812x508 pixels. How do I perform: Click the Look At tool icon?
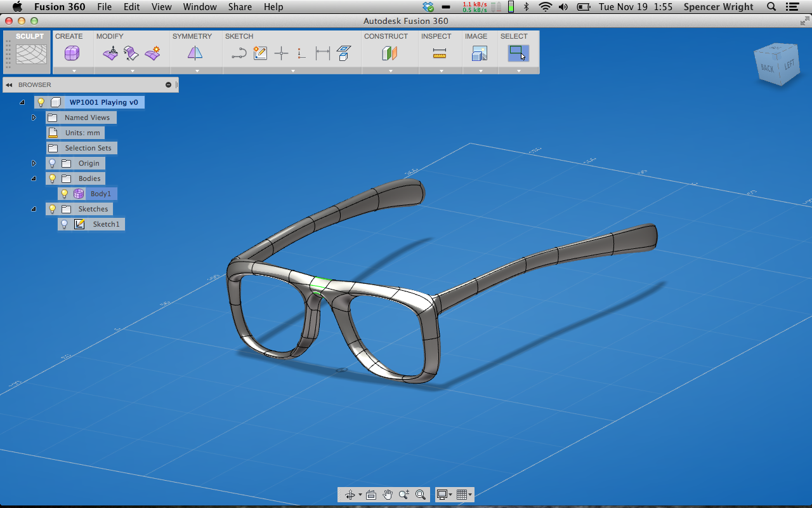coord(371,495)
